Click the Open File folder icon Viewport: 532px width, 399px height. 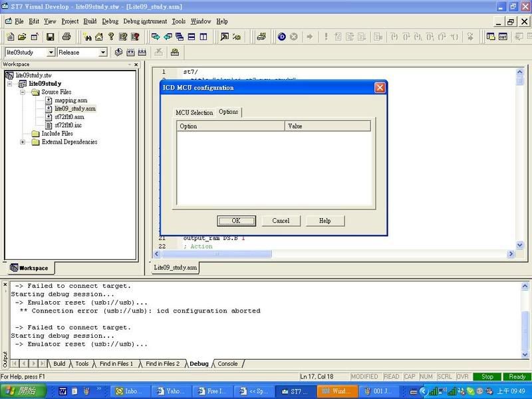coord(22,37)
